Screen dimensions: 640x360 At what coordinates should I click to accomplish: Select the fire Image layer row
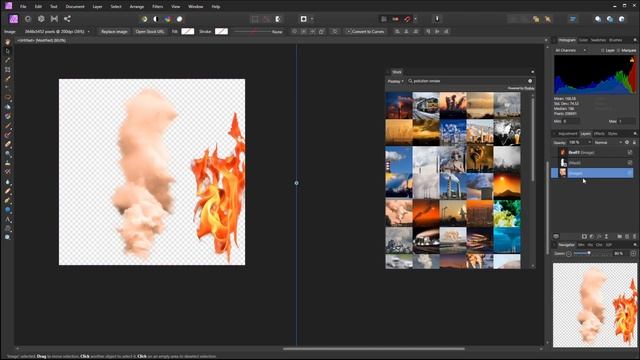pyautogui.click(x=592, y=153)
